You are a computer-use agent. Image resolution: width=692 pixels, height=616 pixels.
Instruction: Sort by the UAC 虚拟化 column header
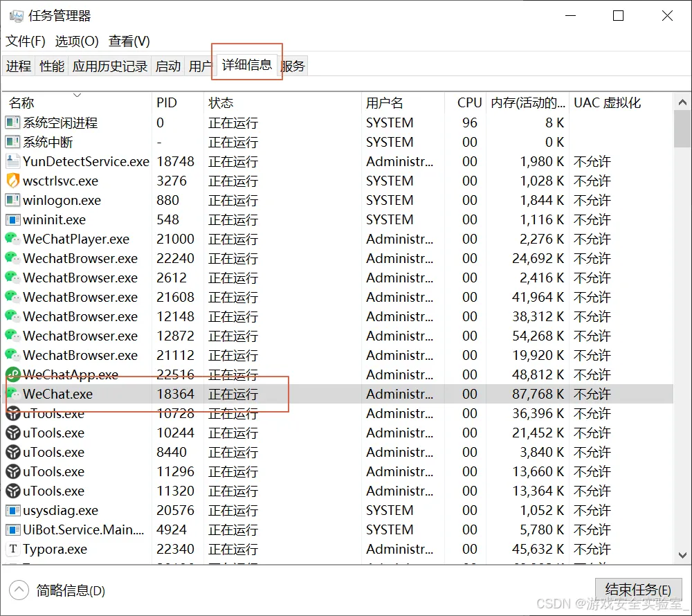pos(621,102)
